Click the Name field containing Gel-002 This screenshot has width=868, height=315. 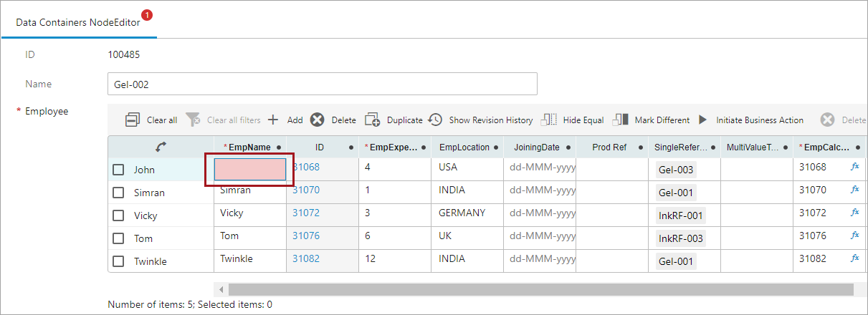[322, 84]
